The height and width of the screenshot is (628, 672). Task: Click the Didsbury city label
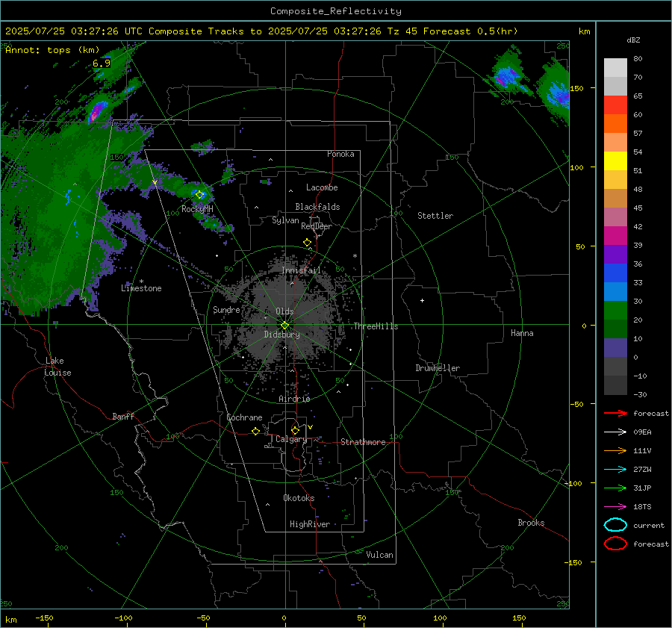(x=281, y=335)
